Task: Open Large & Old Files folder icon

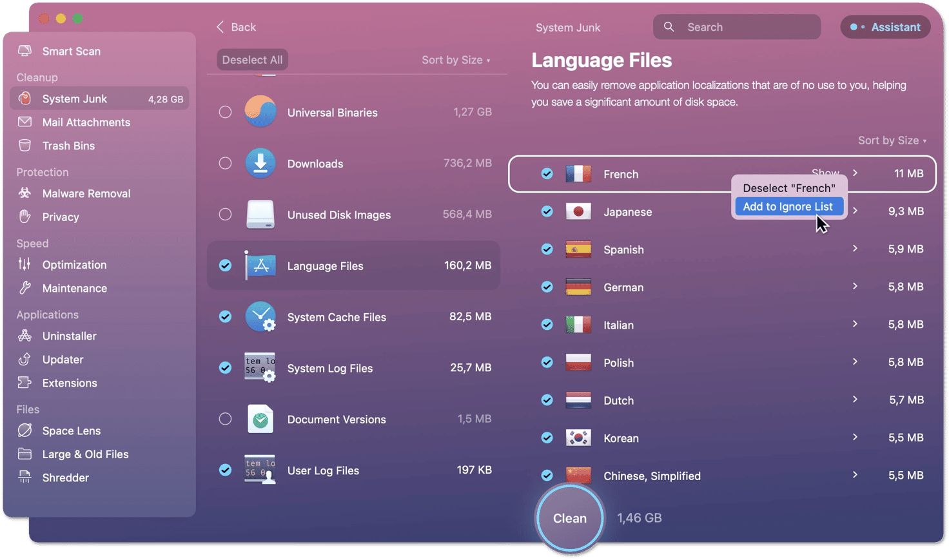Action: (x=24, y=454)
